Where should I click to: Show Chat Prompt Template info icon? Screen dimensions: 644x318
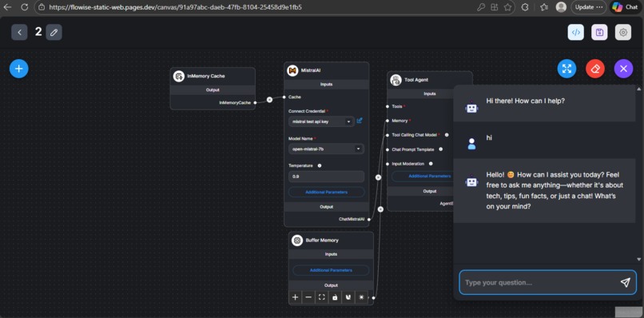click(x=441, y=149)
